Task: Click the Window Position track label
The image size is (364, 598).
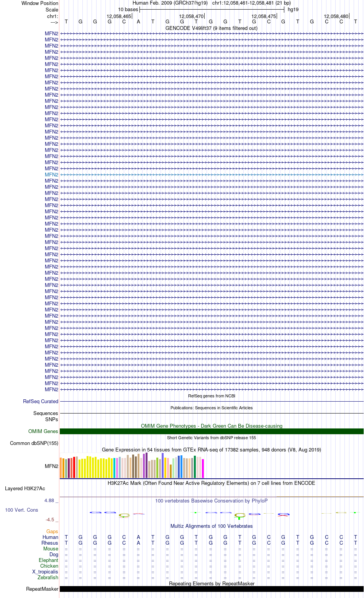Action: [40, 3]
